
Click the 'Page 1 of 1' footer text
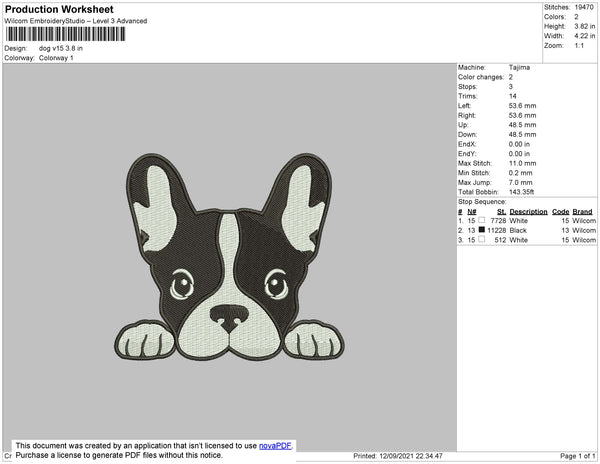coord(578,456)
